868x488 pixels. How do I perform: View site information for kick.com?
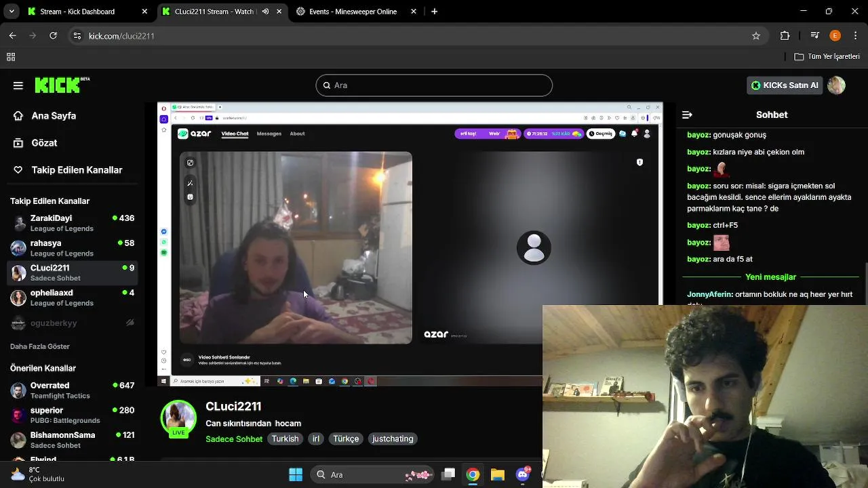[x=77, y=36]
